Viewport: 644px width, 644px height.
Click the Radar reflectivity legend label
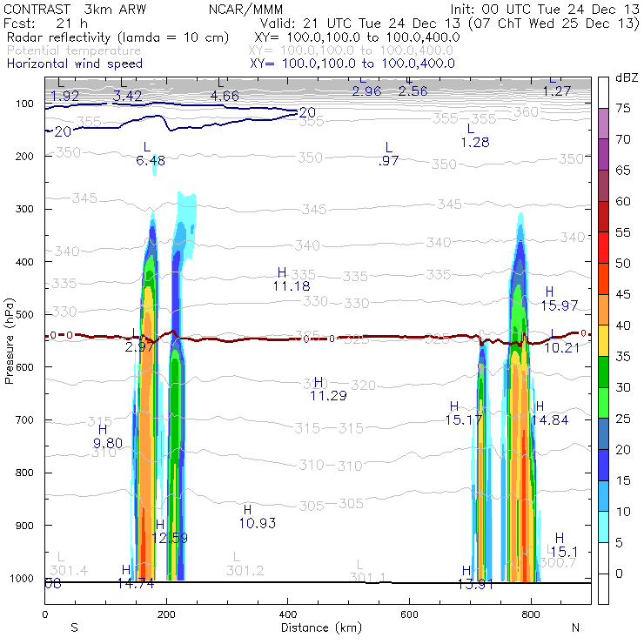[117, 37]
